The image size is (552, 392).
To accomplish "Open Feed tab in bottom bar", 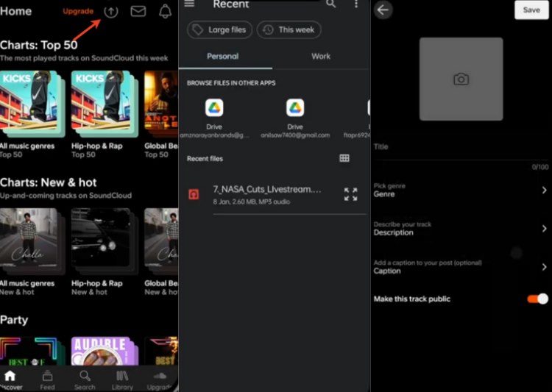I will click(x=47, y=380).
